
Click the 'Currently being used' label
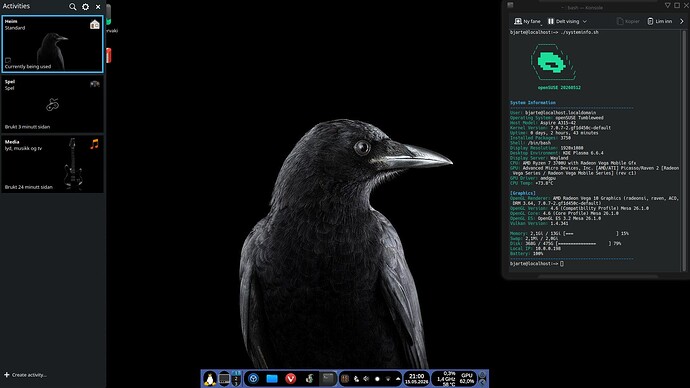(x=28, y=66)
